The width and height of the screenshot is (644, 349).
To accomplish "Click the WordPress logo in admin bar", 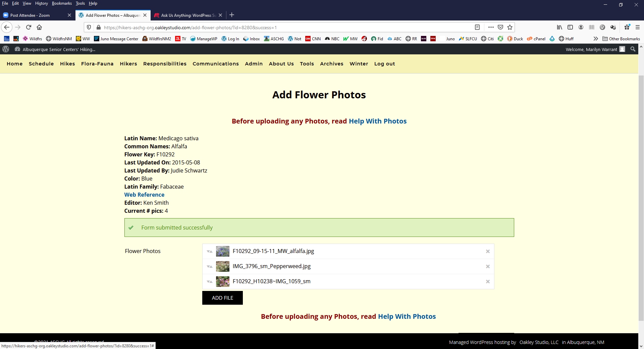I will 6,49.
